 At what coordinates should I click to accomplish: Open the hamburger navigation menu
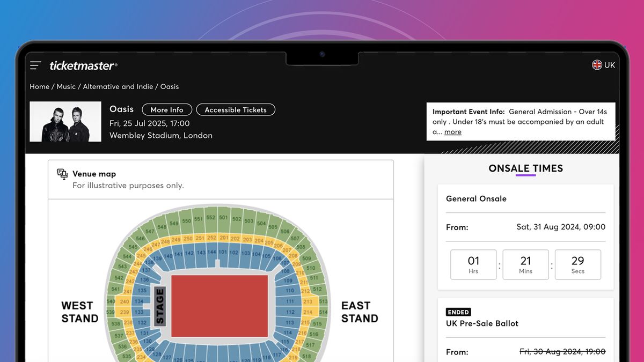point(35,64)
